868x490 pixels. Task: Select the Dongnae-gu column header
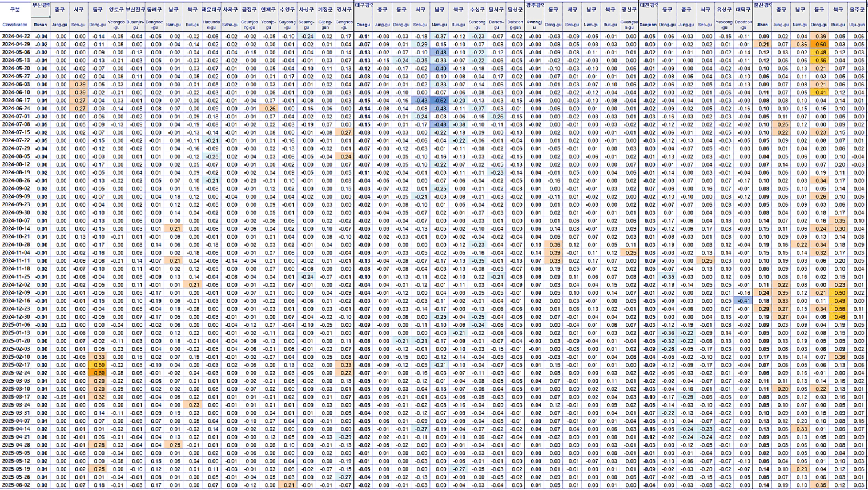[x=155, y=25]
